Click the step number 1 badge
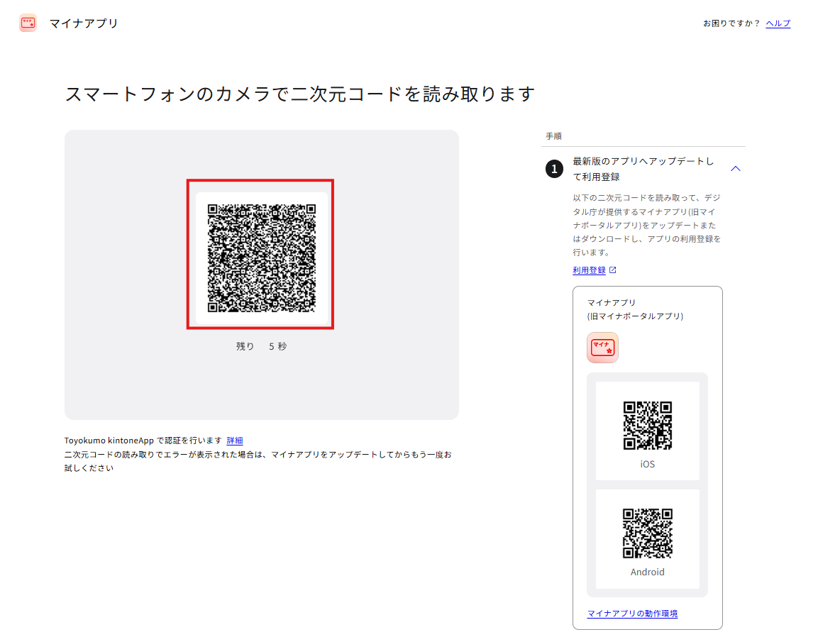Image resolution: width=840 pixels, height=637 pixels. pyautogui.click(x=554, y=169)
